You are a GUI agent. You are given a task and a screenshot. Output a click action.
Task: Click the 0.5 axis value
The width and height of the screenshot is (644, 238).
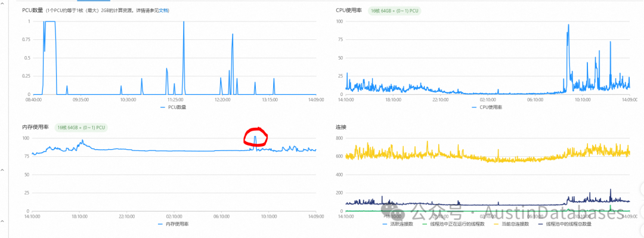(27, 58)
